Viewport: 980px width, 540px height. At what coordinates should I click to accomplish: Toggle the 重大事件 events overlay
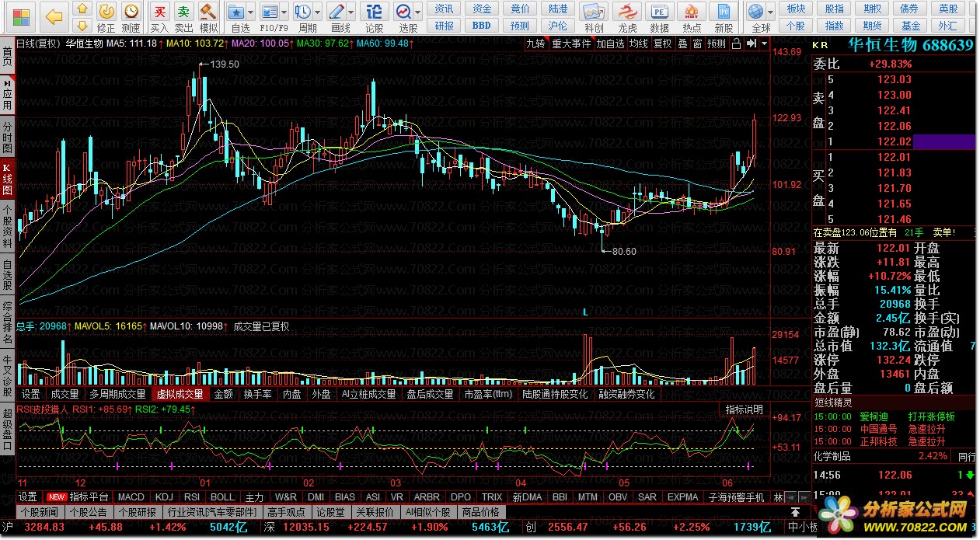click(571, 44)
